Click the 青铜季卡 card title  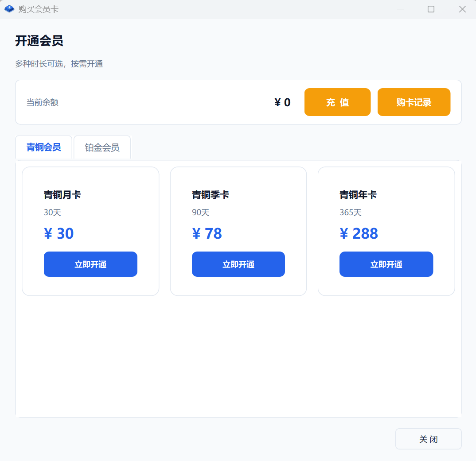(210, 194)
